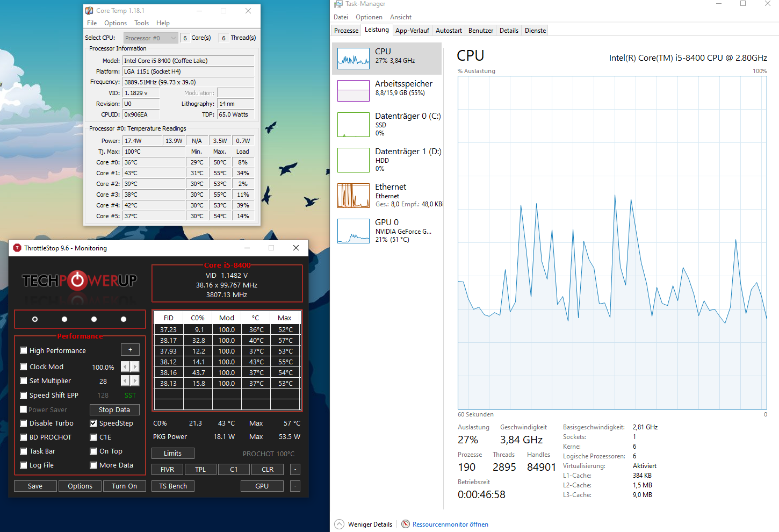This screenshot has height=532, width=779.
Task: Switch to App-Verlauf tab
Action: [x=412, y=31]
